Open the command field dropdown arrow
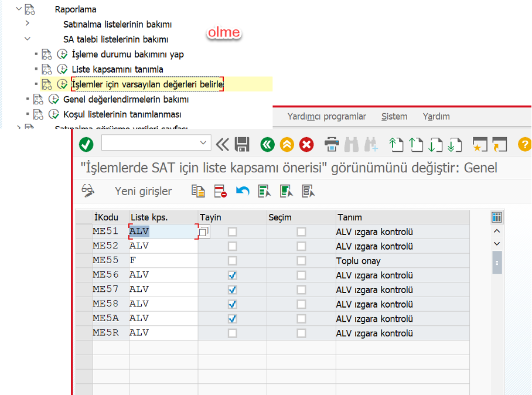The height and width of the screenshot is (395, 532). (203, 143)
